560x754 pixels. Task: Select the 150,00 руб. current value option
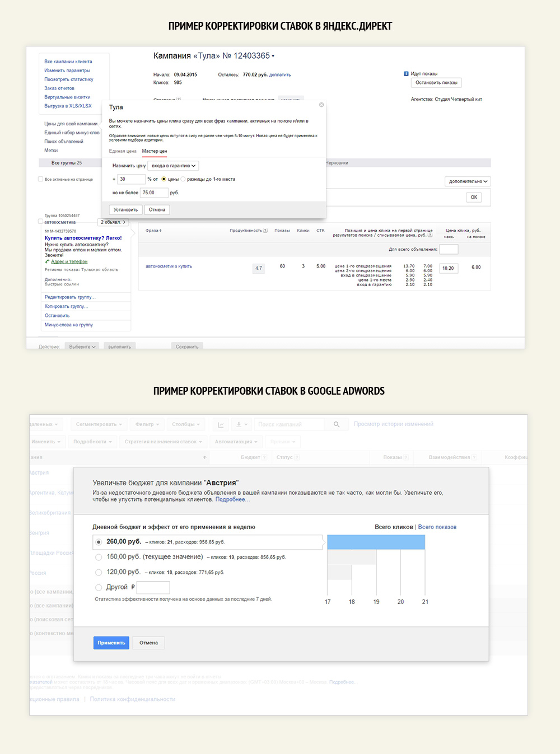[x=99, y=557]
